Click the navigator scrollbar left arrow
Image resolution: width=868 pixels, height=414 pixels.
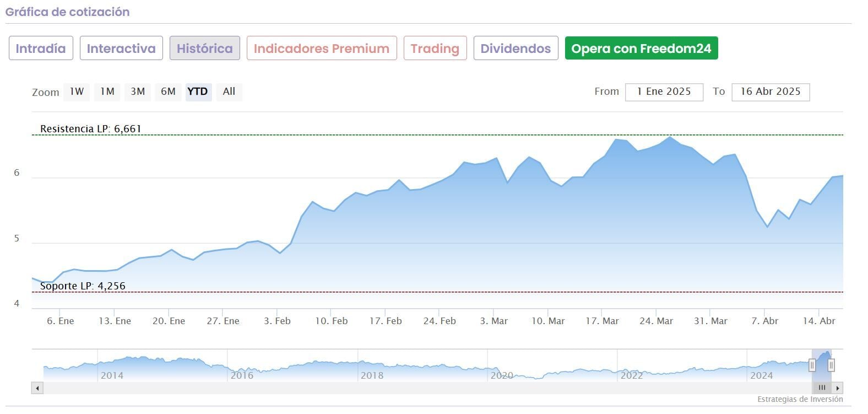(x=37, y=388)
